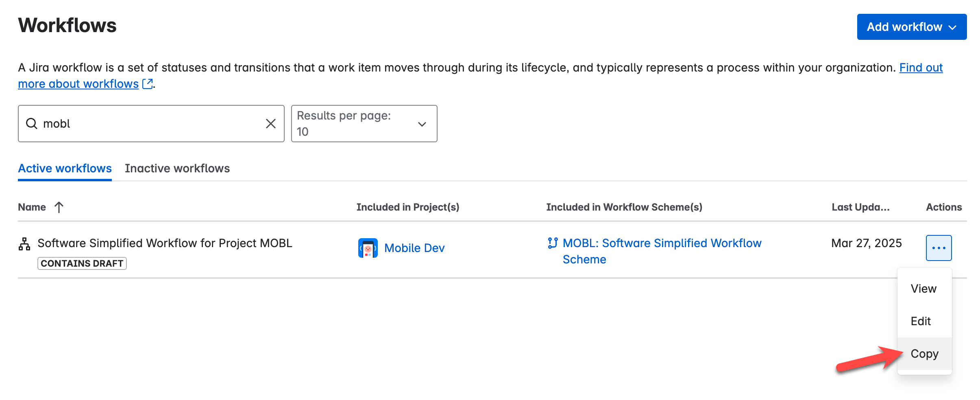The height and width of the screenshot is (400, 980).
Task: Open the Mobile Dev project avatar icon
Action: 367,248
